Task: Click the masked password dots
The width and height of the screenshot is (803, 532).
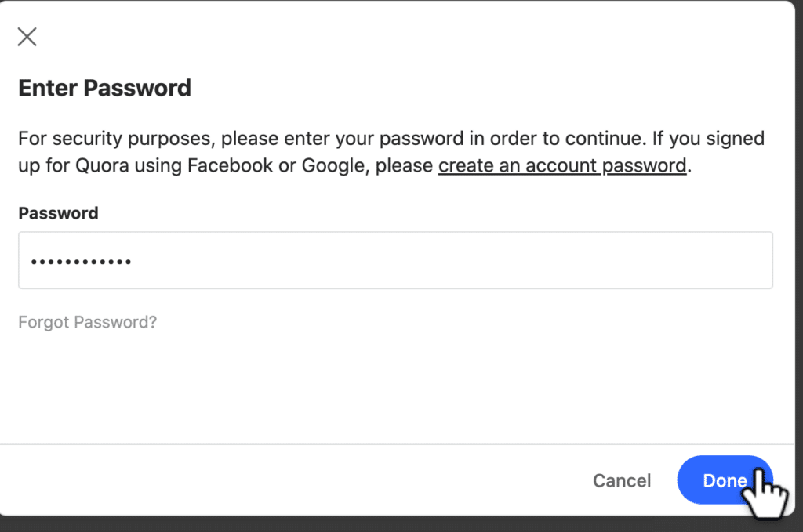Action: pos(81,262)
